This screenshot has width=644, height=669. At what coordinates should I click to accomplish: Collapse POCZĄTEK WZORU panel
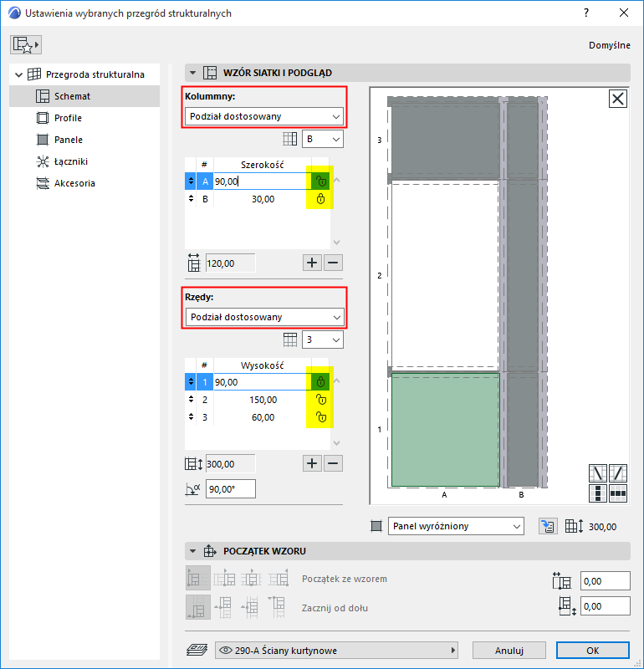193,551
